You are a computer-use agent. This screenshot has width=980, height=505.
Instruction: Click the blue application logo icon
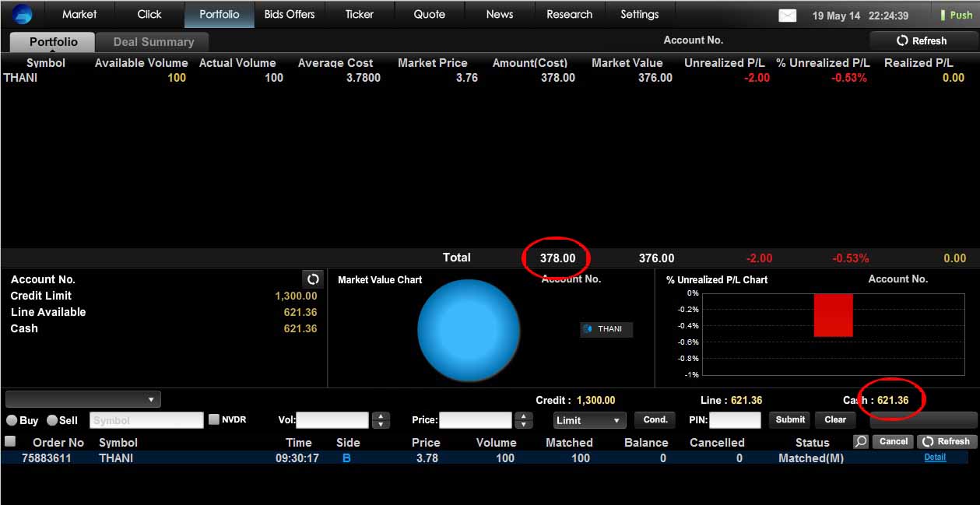(22, 14)
